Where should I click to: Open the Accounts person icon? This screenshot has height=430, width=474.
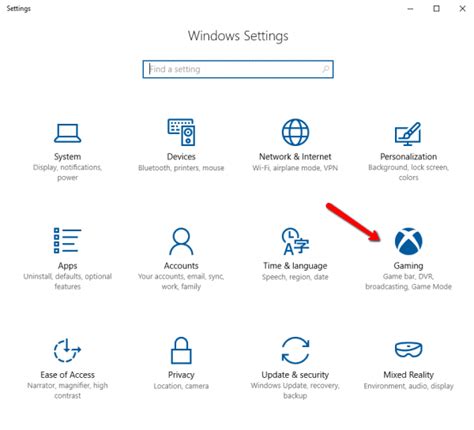coord(181,241)
